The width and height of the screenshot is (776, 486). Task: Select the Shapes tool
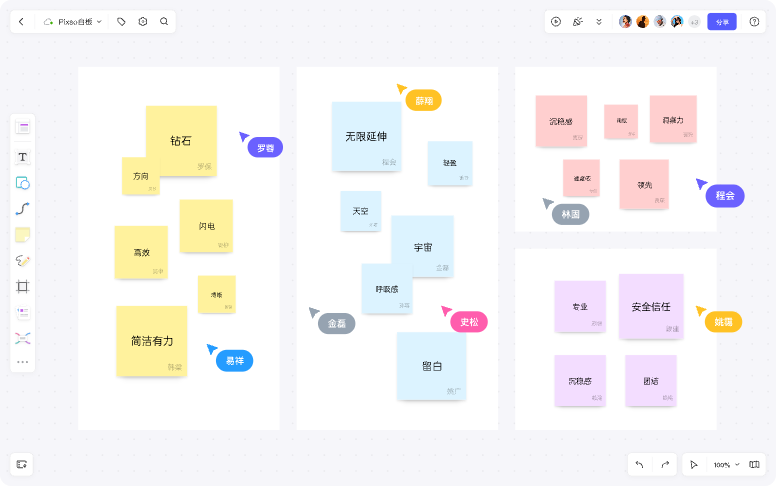pos(23,183)
